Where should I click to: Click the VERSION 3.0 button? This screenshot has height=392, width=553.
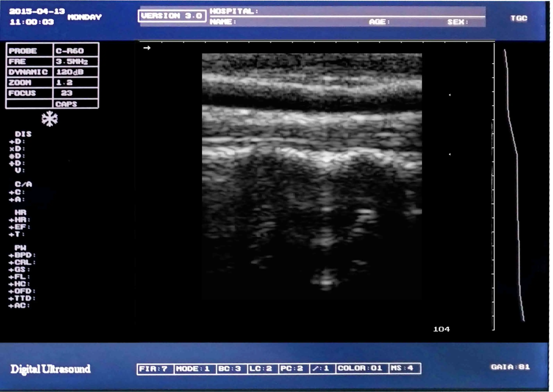click(172, 16)
